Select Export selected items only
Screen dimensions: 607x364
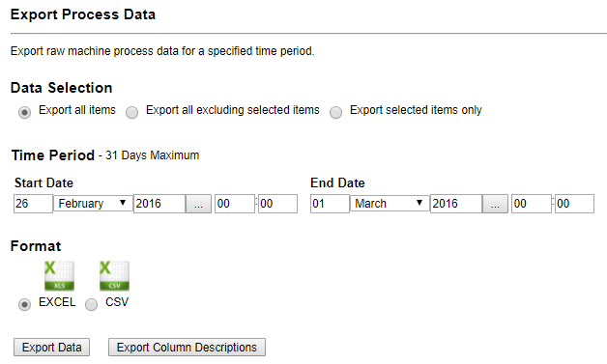[x=335, y=112]
